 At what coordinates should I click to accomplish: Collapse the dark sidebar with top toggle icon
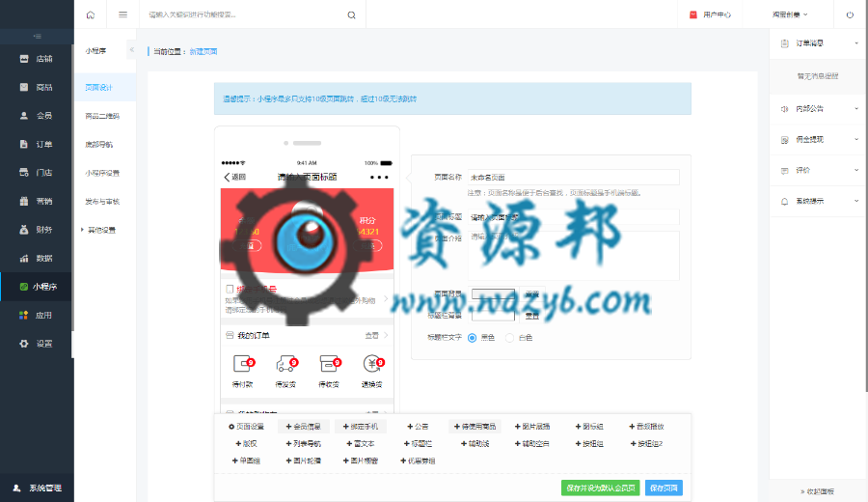[37, 37]
